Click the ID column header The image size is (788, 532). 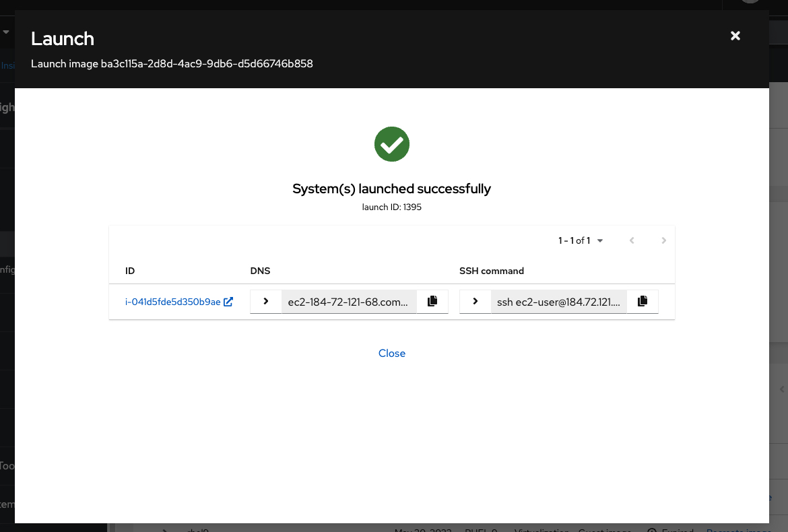pos(130,271)
